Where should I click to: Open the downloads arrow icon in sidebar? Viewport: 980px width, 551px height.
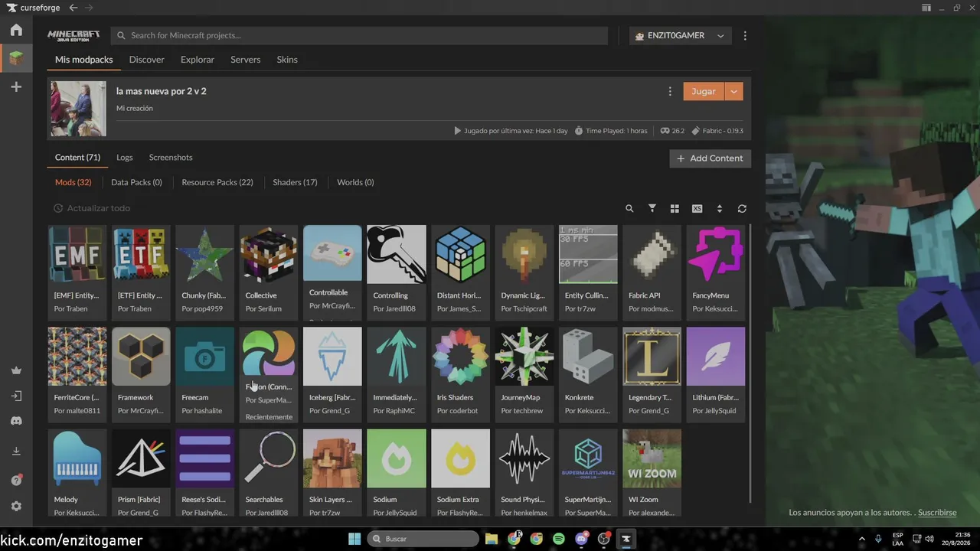(x=16, y=452)
